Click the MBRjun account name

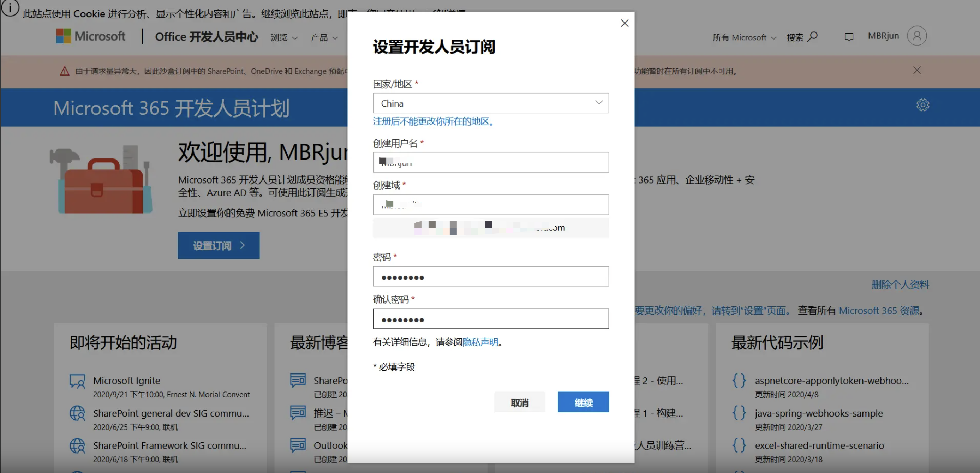point(883,36)
